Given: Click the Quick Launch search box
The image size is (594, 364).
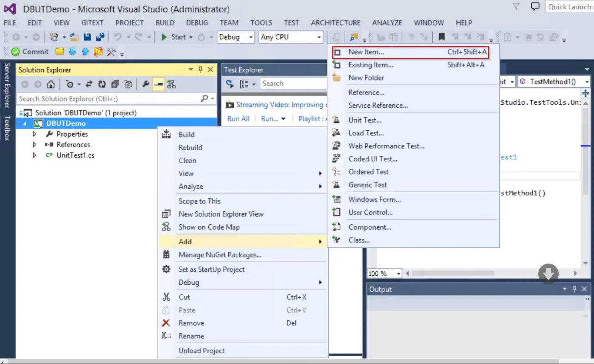Looking at the screenshot, I should (569, 7).
